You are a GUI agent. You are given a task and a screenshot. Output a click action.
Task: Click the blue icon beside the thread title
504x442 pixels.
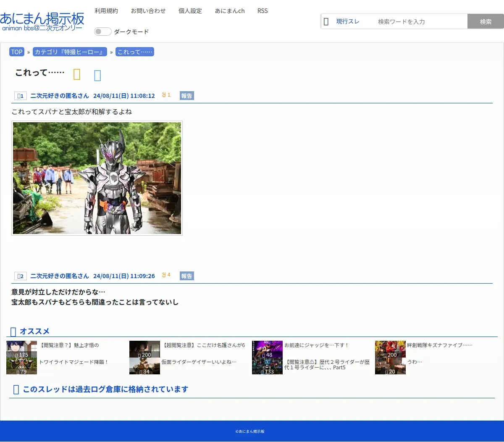97,75
